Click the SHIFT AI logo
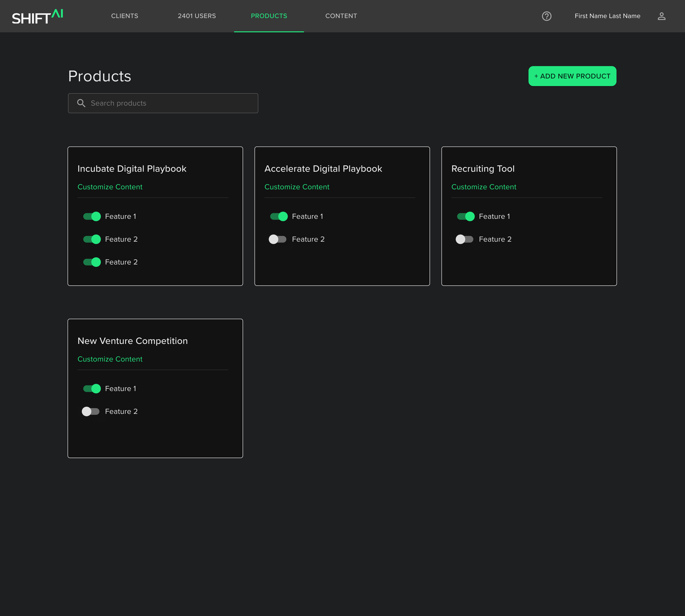The height and width of the screenshot is (616, 685). (37, 17)
